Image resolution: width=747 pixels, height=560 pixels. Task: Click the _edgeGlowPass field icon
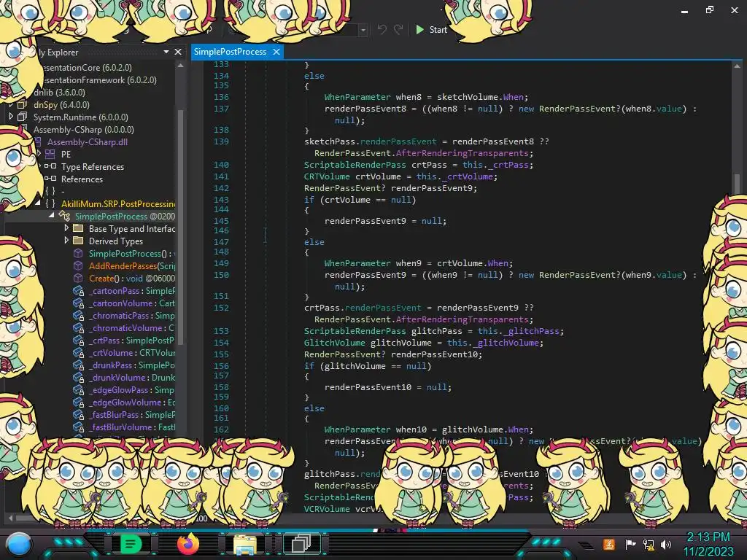78,389
